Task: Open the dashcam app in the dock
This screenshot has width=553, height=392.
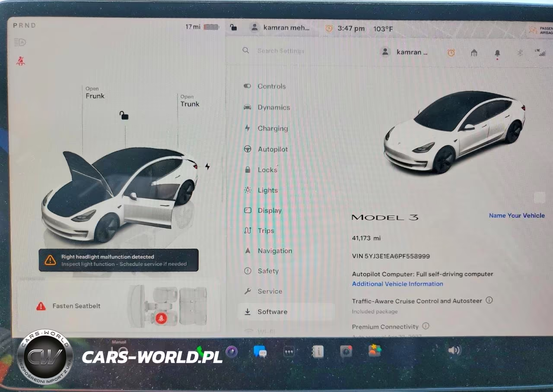Action: tap(346, 351)
